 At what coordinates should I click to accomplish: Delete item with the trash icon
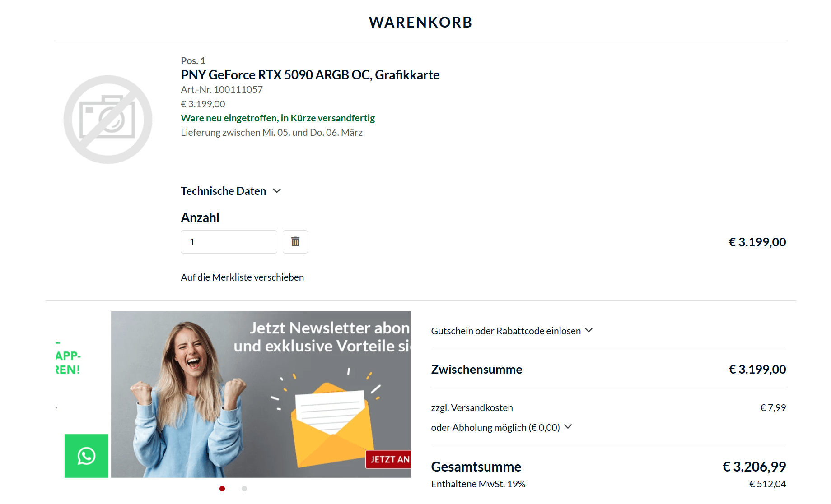click(x=295, y=242)
